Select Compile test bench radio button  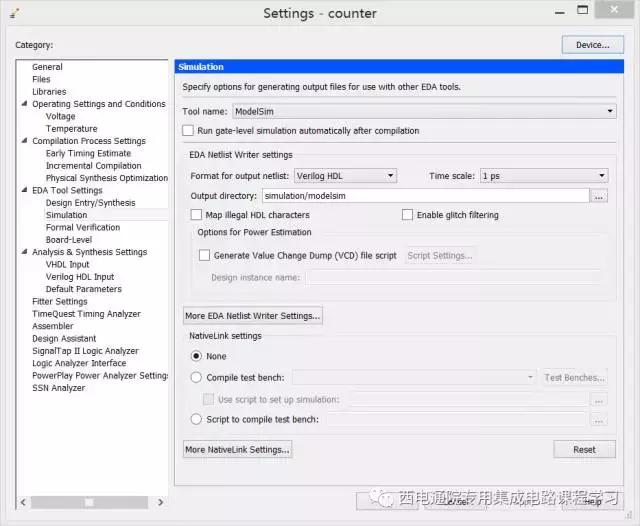pos(196,377)
